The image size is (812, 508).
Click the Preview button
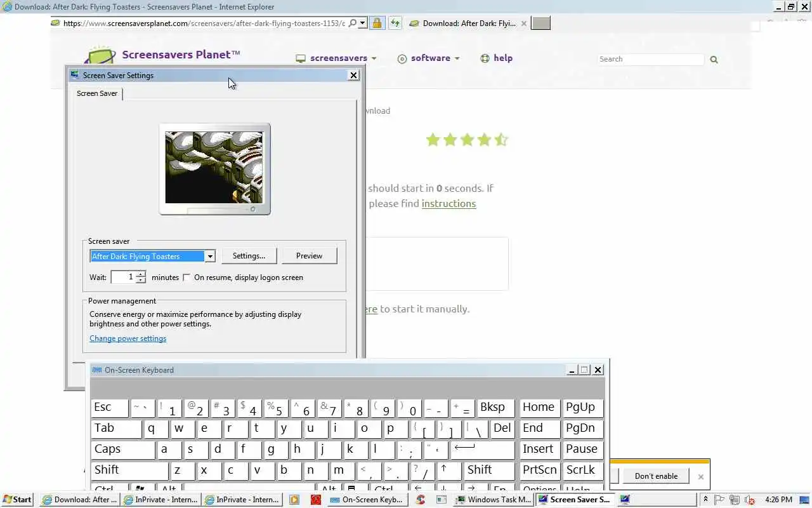point(309,256)
